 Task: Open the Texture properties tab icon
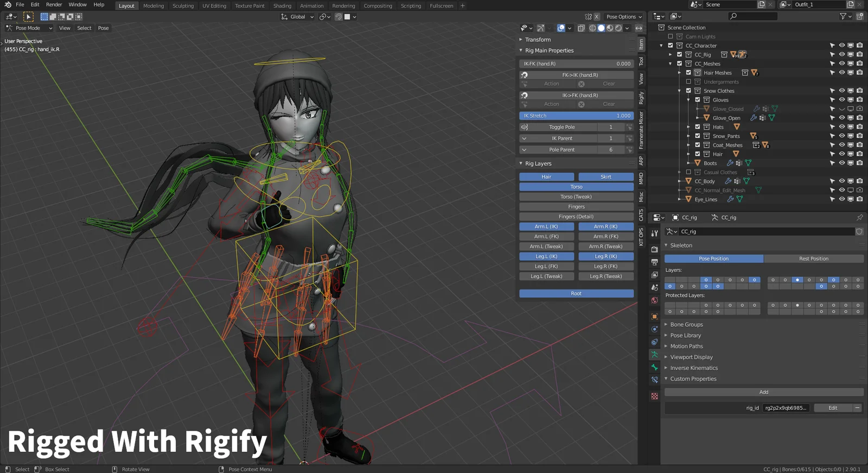[654, 396]
